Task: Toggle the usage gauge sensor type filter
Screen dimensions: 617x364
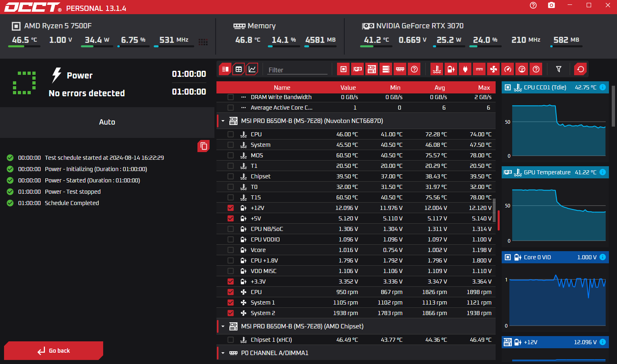Action: 522,69
